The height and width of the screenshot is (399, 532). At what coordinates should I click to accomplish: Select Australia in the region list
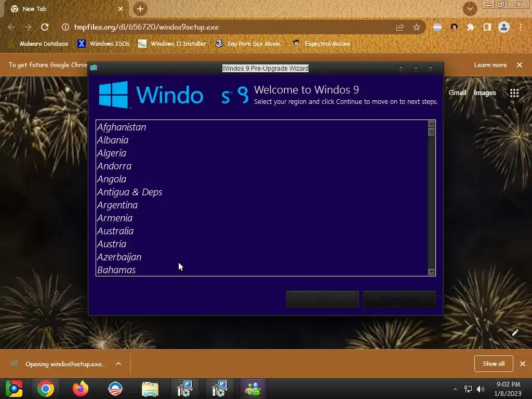click(262, 231)
